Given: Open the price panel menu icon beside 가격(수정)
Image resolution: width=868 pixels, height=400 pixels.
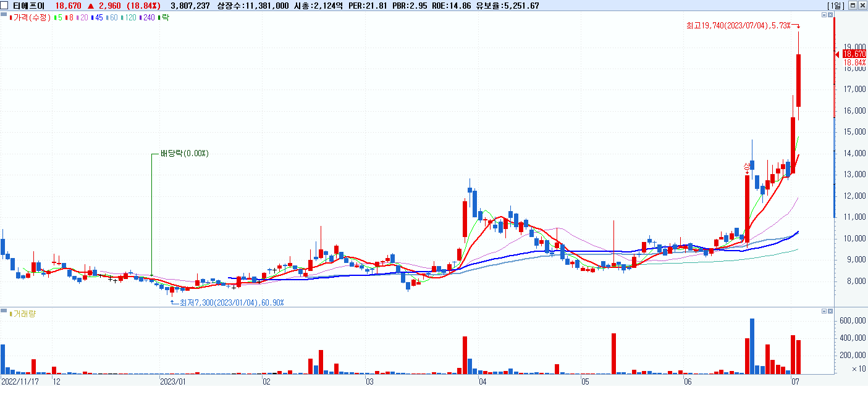Looking at the screenshot, I should click(4, 14).
